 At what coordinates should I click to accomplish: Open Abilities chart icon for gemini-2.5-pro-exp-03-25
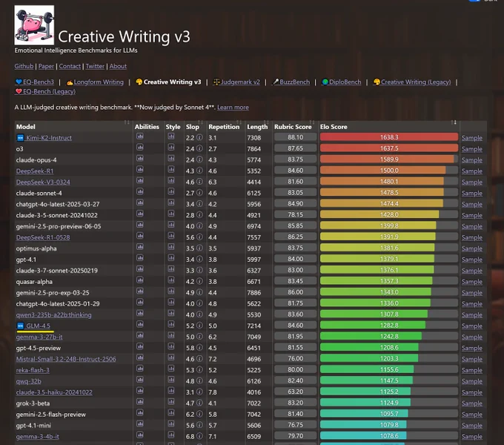click(140, 291)
